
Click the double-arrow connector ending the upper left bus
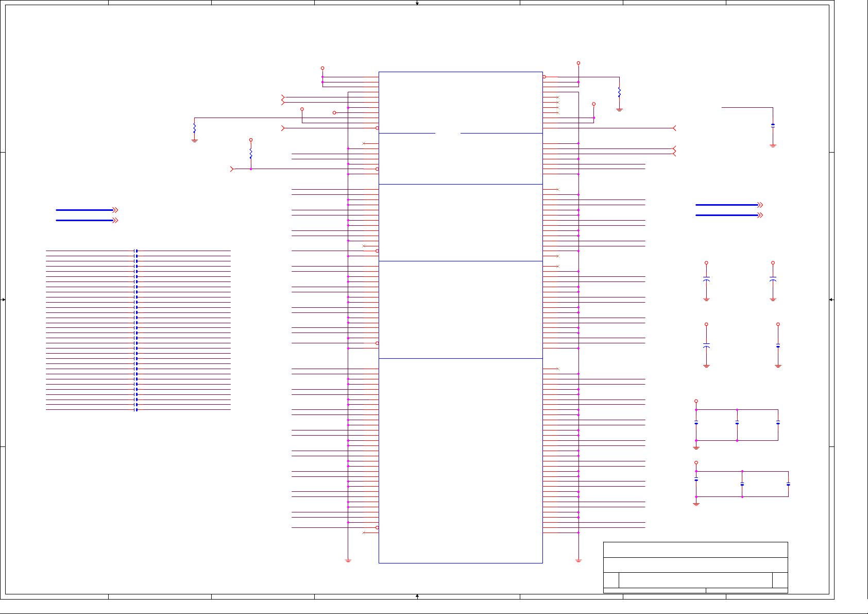pyautogui.click(x=116, y=210)
